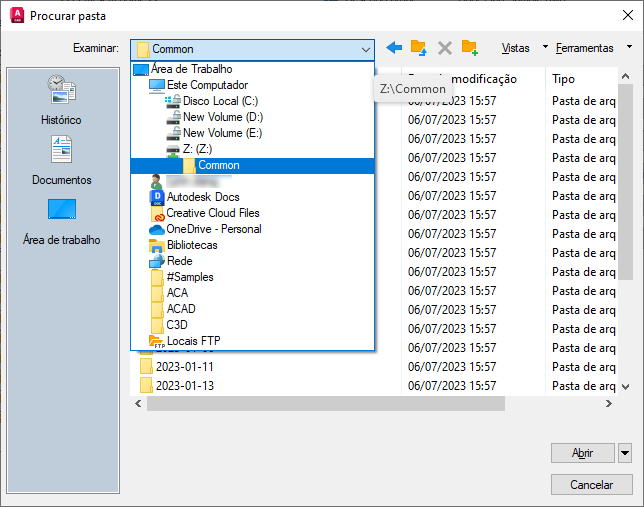Click the Cancelar button
Screen dimensions: 644x507
pyautogui.click(x=591, y=485)
